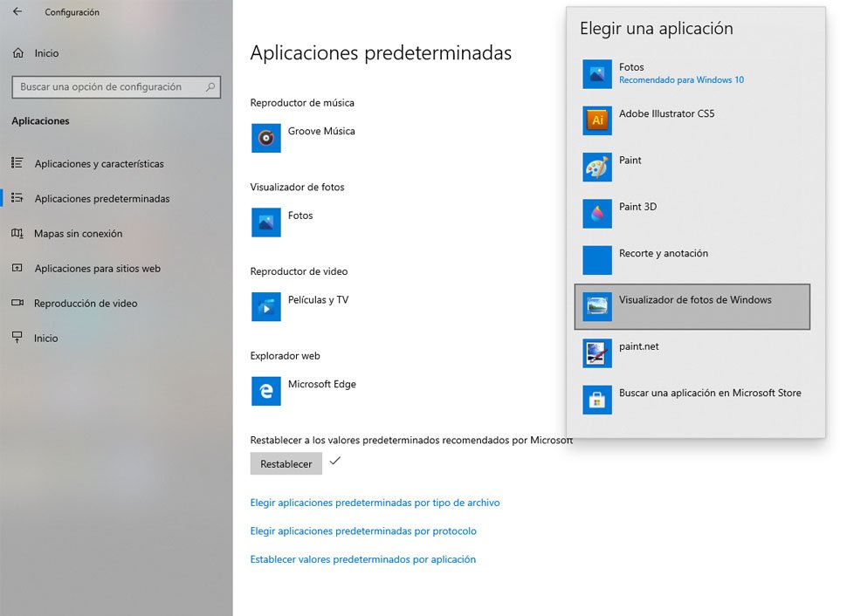Go to settings home via Inicio label

click(x=46, y=53)
